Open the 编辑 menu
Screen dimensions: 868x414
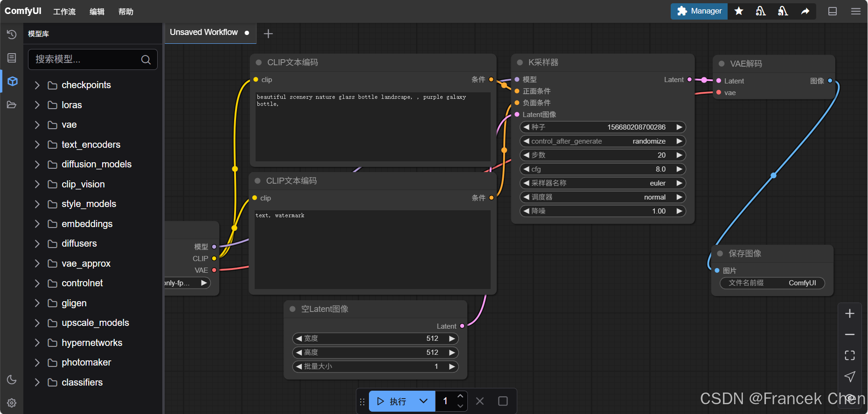tap(97, 12)
